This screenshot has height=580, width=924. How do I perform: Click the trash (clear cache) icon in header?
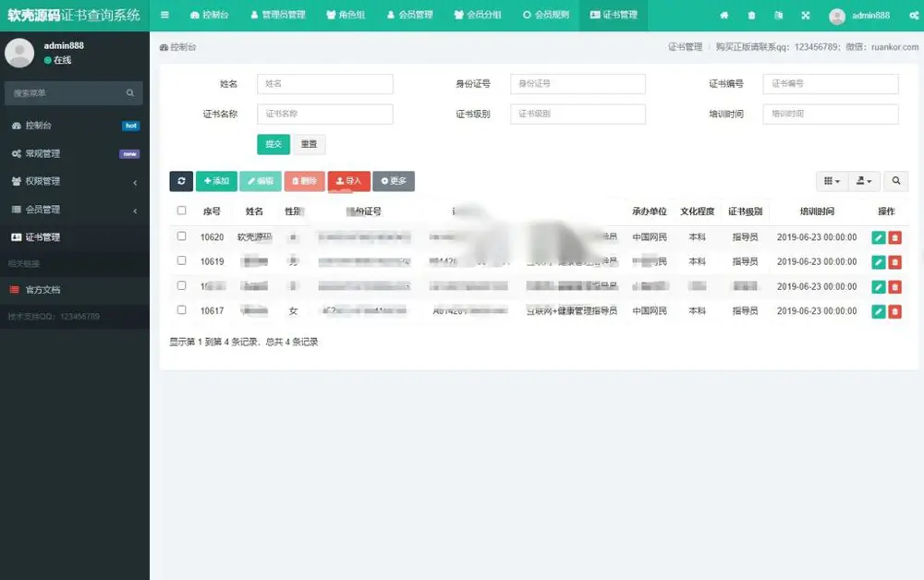click(x=751, y=16)
